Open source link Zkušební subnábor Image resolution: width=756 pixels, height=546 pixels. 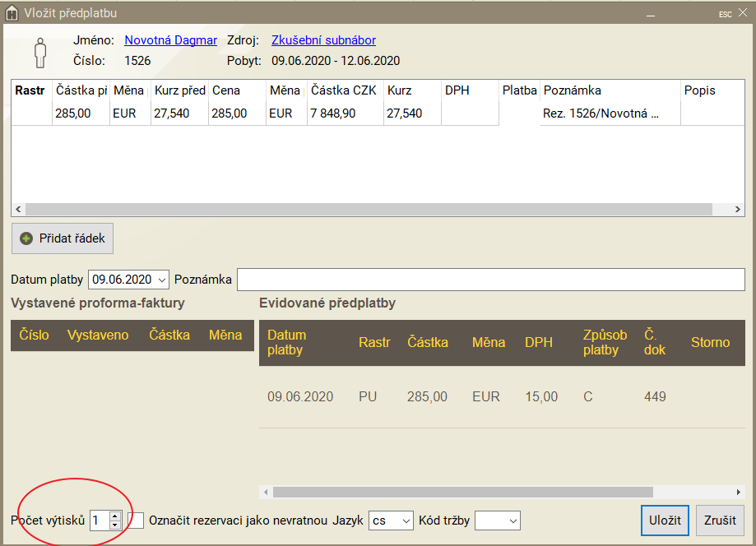click(323, 39)
